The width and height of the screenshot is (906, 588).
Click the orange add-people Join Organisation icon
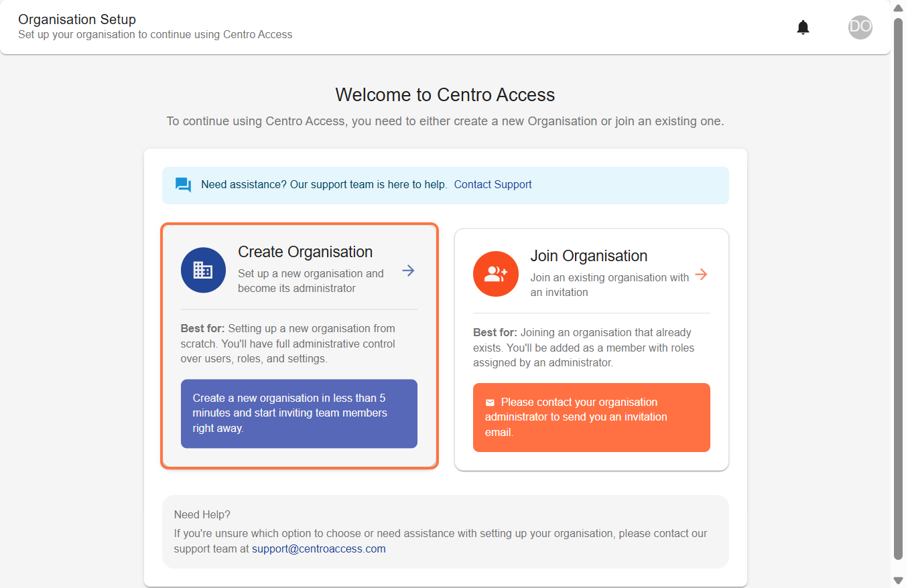coord(496,274)
